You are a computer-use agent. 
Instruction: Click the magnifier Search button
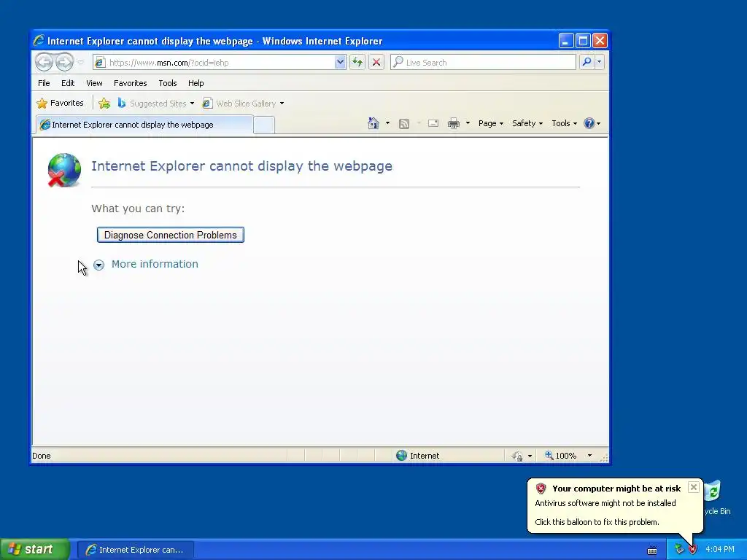pos(587,62)
